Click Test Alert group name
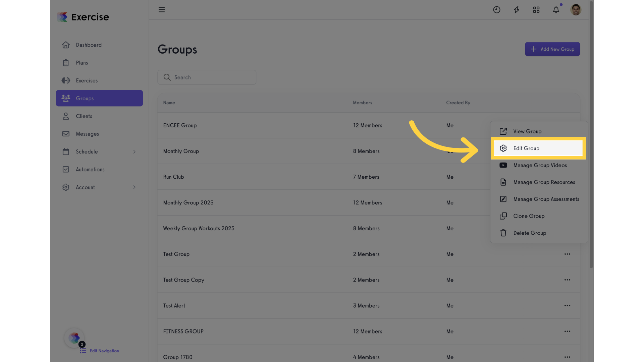 click(x=174, y=306)
